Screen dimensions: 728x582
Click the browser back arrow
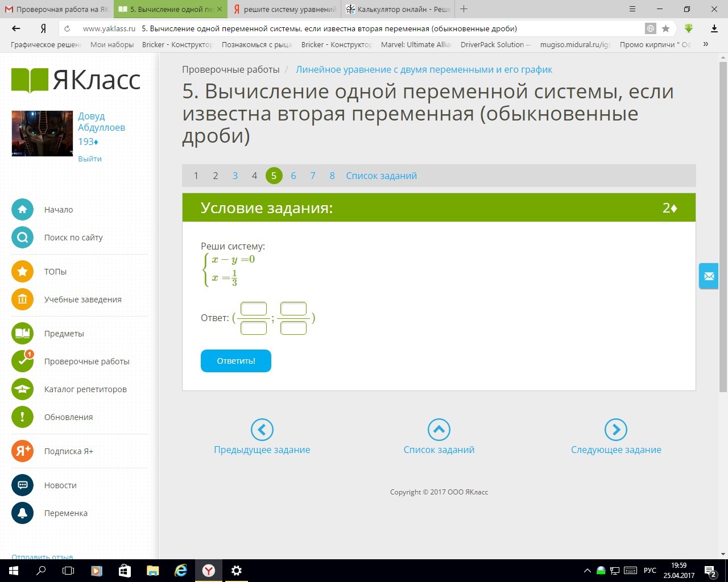coord(16,28)
